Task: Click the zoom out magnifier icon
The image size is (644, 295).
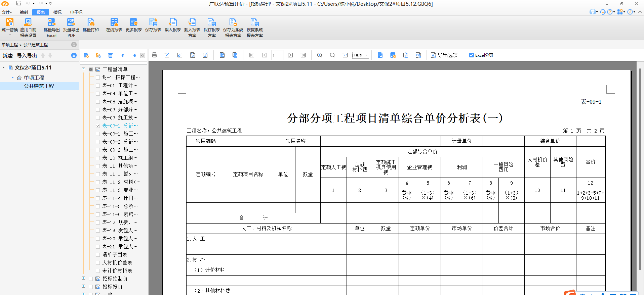Action: click(x=332, y=55)
